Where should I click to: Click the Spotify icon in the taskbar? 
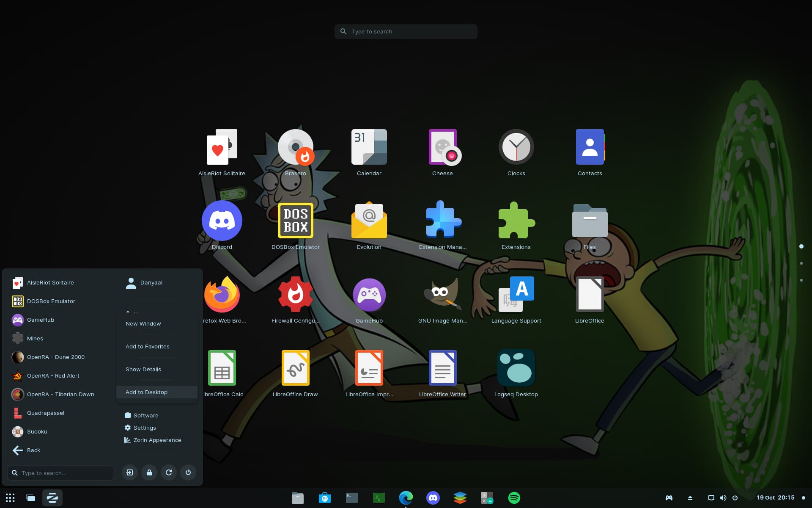click(x=514, y=498)
